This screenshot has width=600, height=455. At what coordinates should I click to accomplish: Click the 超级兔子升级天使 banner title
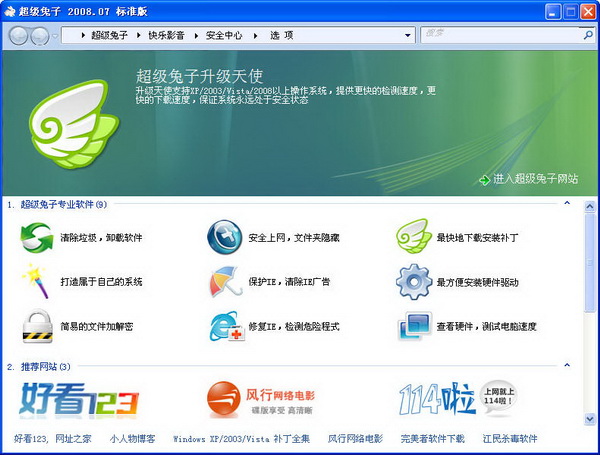[199, 76]
